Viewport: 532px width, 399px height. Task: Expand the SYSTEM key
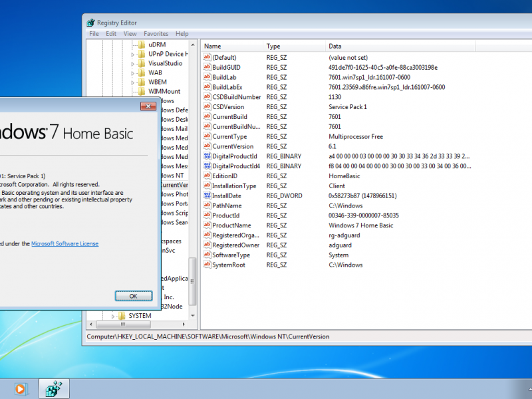(x=113, y=317)
